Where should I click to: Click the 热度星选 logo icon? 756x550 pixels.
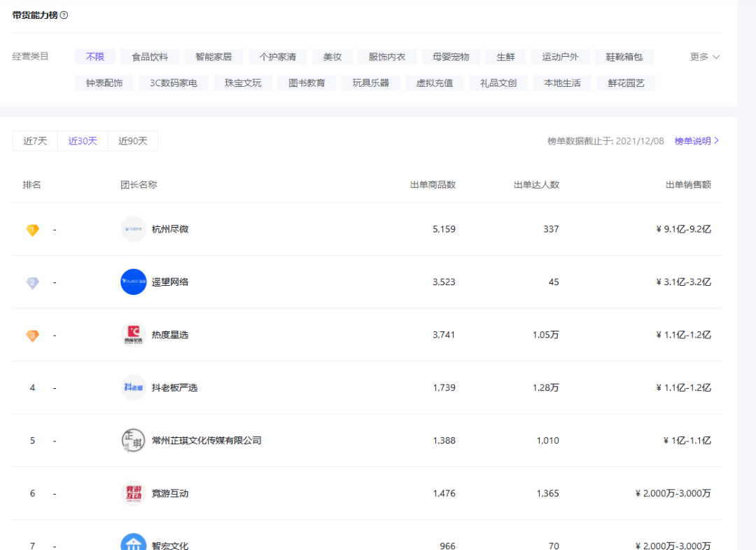click(133, 335)
